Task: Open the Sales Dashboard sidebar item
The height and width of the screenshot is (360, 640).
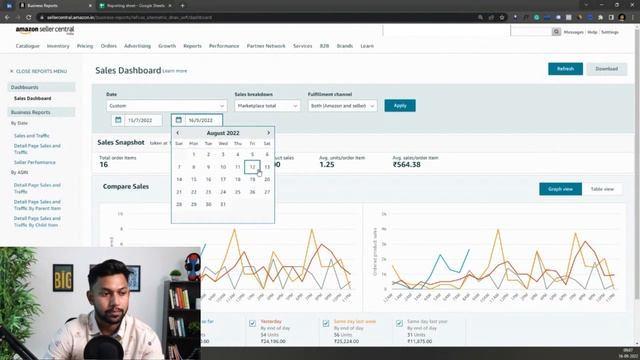Action: tap(33, 98)
